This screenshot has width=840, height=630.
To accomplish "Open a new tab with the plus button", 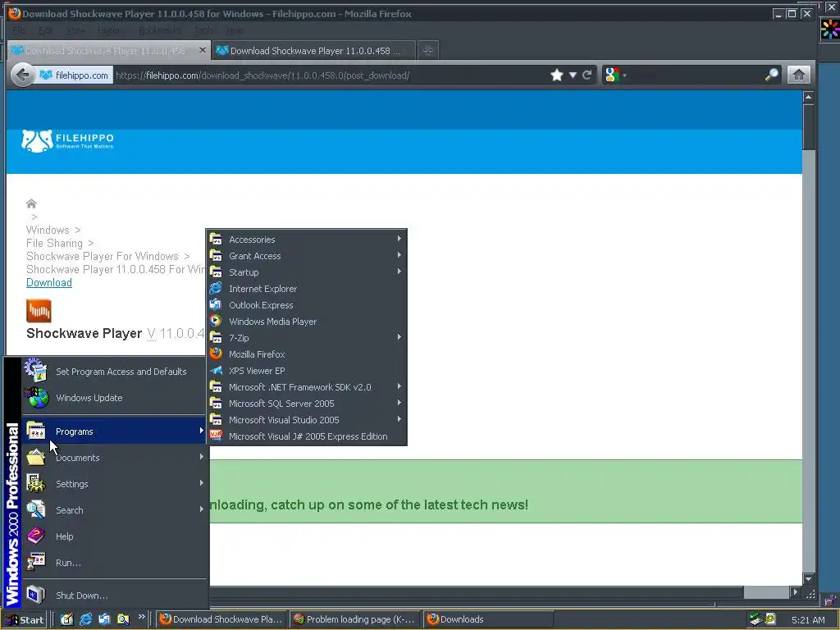I will 427,50.
